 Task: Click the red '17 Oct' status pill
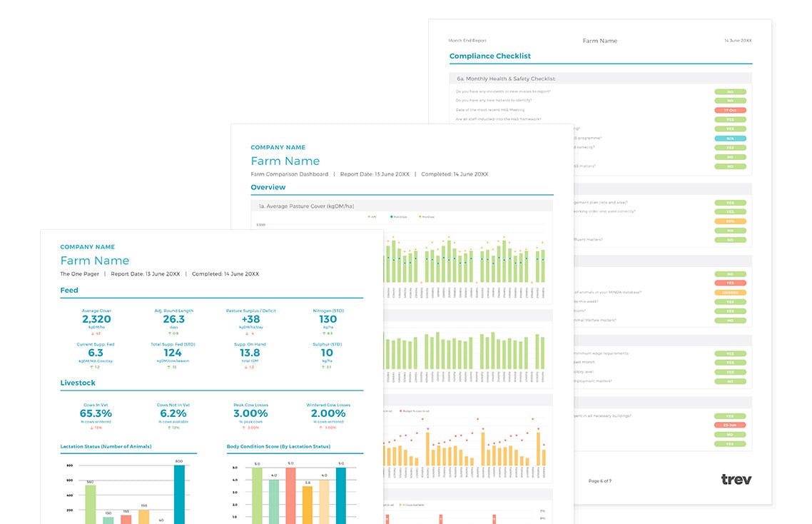coord(730,111)
